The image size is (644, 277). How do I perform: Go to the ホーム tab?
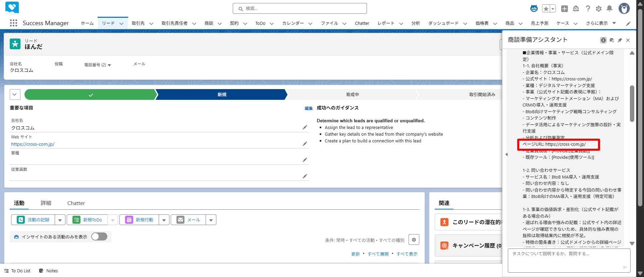pyautogui.click(x=87, y=23)
